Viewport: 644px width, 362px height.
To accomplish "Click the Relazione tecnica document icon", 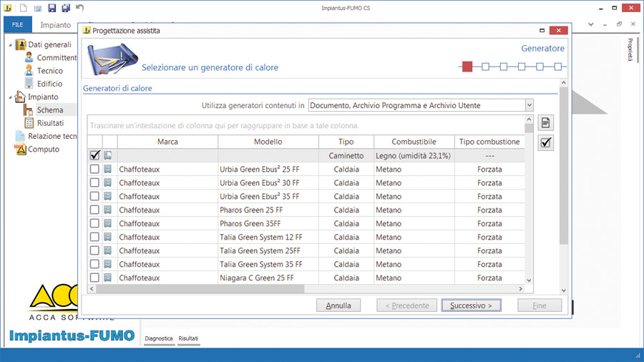I will (20, 136).
